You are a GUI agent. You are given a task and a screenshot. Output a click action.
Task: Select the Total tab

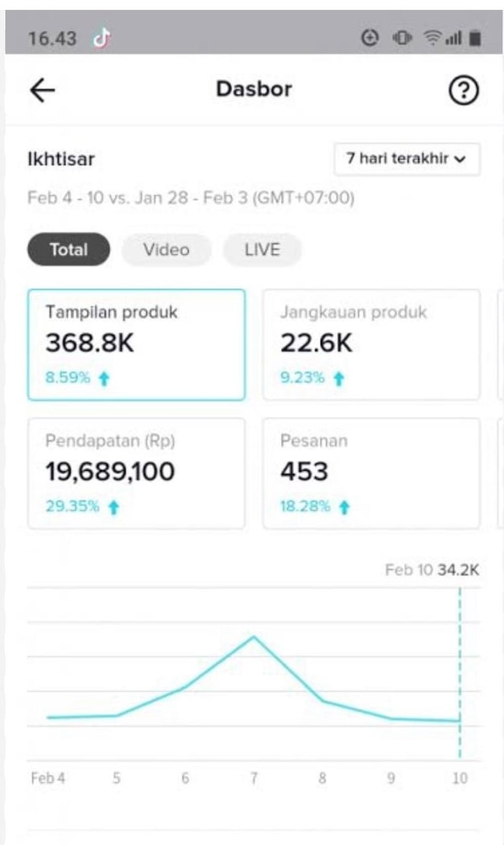coord(68,250)
